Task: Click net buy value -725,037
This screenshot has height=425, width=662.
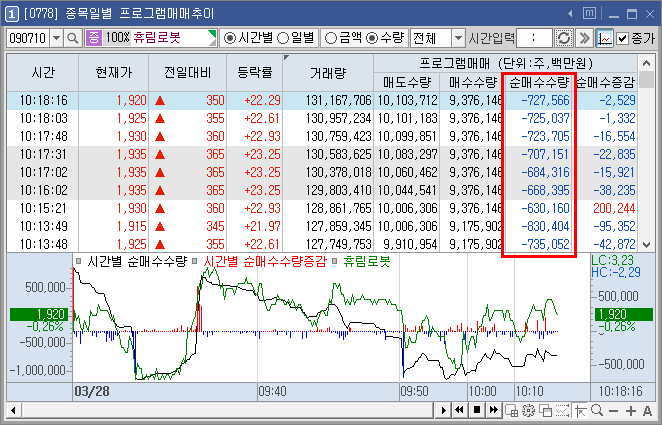Action: click(x=545, y=118)
